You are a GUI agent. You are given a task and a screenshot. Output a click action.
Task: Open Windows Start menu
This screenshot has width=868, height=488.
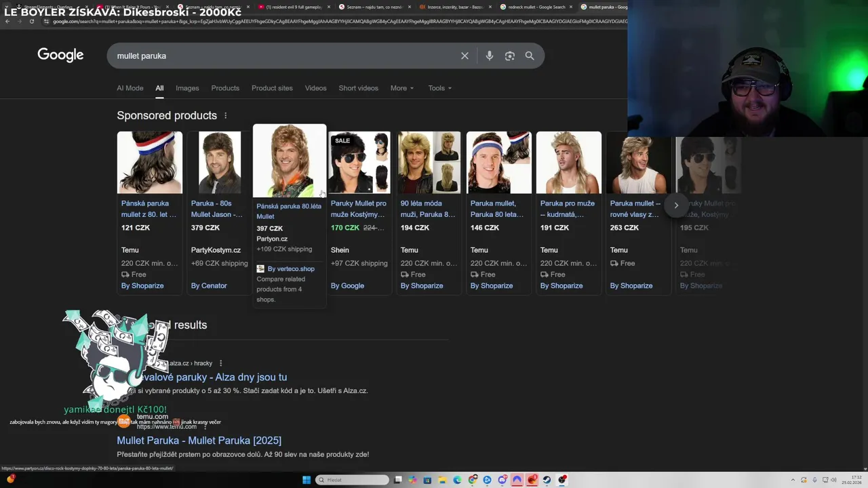(x=307, y=480)
